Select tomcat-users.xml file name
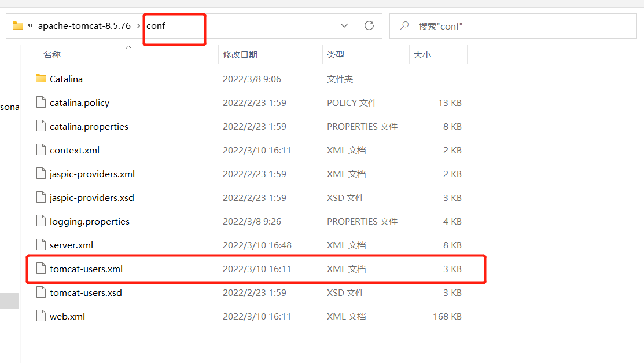The image size is (644, 363). (86, 269)
